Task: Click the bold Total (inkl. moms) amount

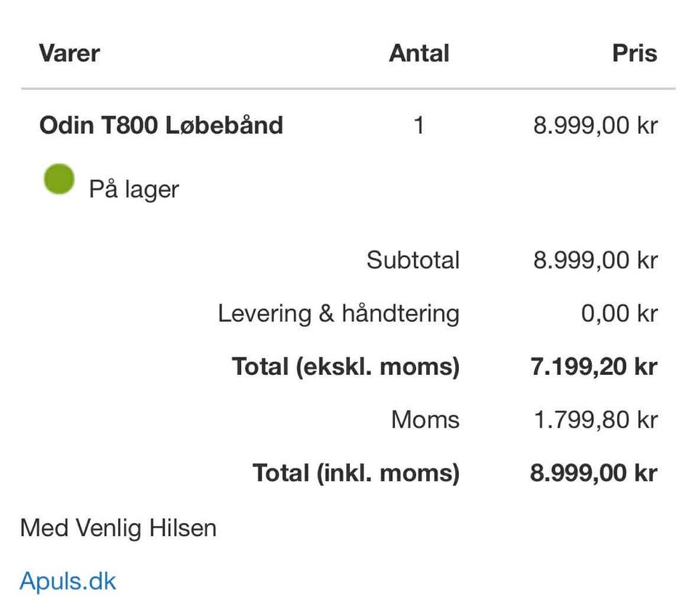Action: [x=594, y=474]
